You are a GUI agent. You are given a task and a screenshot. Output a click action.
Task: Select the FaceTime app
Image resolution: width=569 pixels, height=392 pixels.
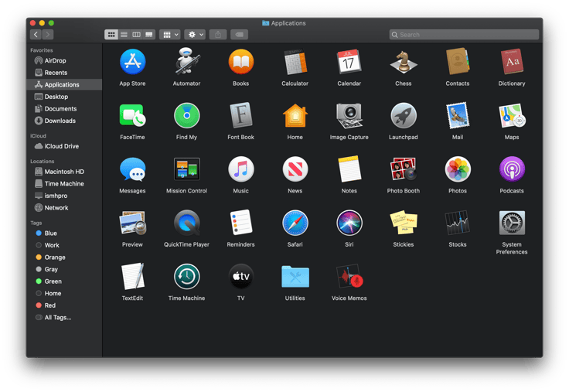(x=132, y=116)
